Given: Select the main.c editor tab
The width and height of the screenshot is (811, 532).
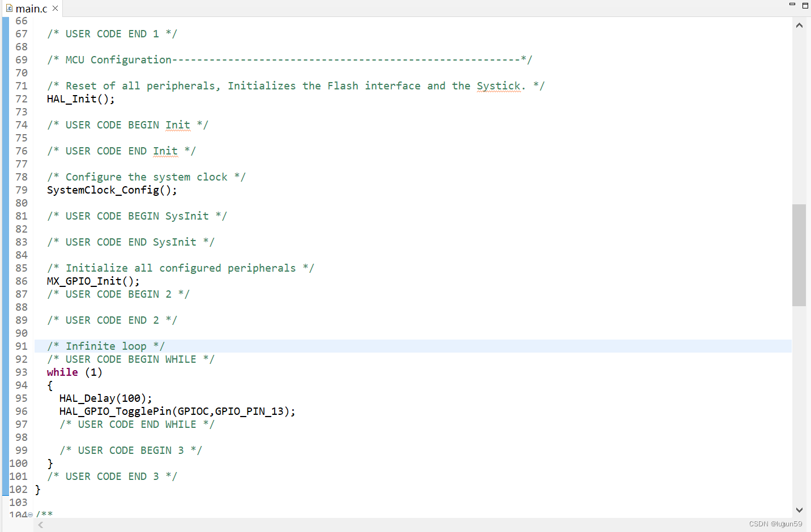Looking at the screenshot, I should pyautogui.click(x=31, y=8).
